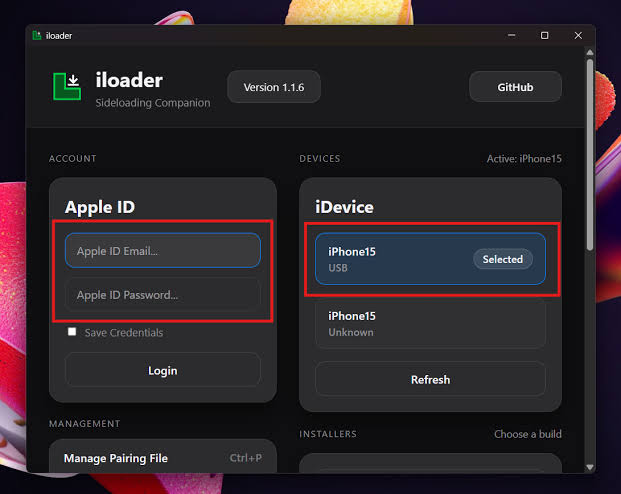
Task: Click the 'Save Credentials' label text
Action: pyautogui.click(x=124, y=332)
